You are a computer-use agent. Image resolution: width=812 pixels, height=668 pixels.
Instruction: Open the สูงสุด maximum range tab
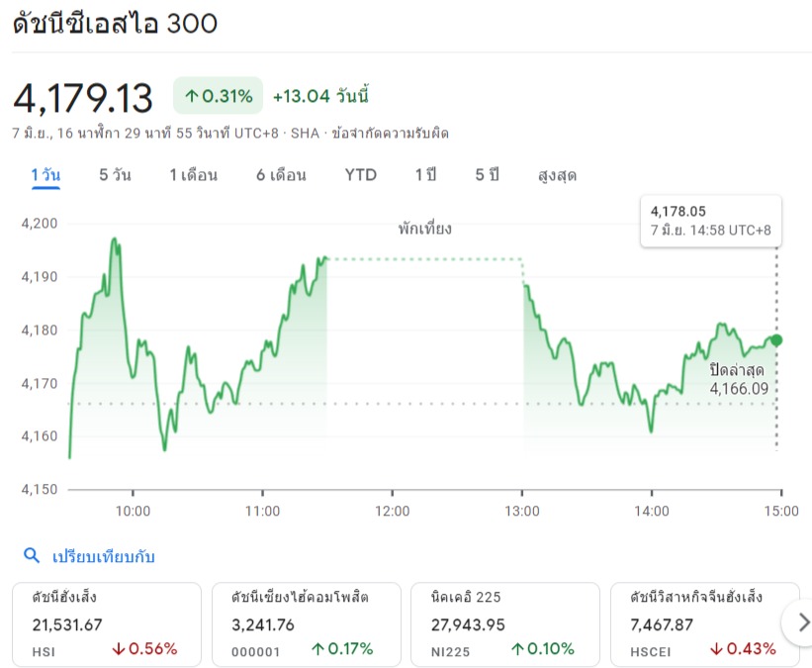point(557,175)
